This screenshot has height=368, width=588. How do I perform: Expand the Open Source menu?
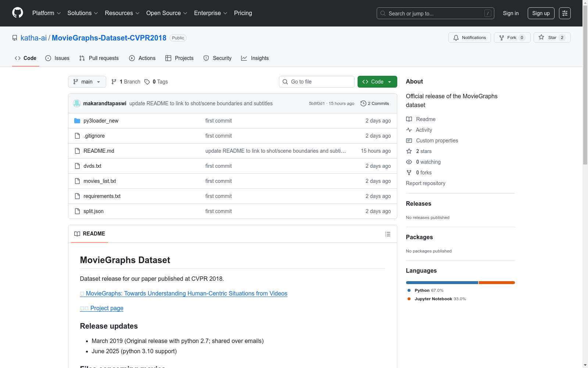click(x=167, y=13)
